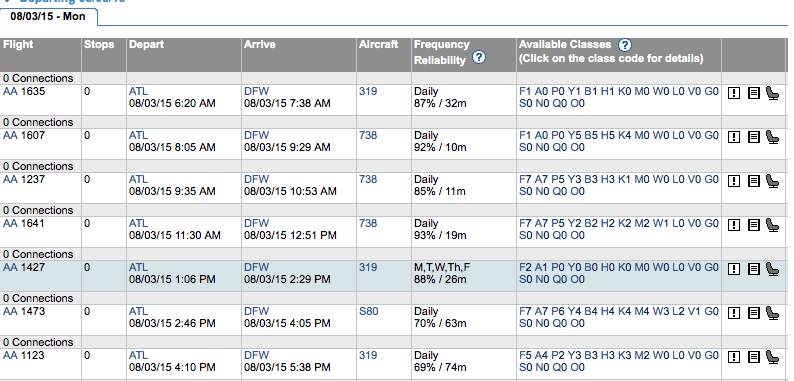Select the Y5 class code for AA 1607

point(574,136)
